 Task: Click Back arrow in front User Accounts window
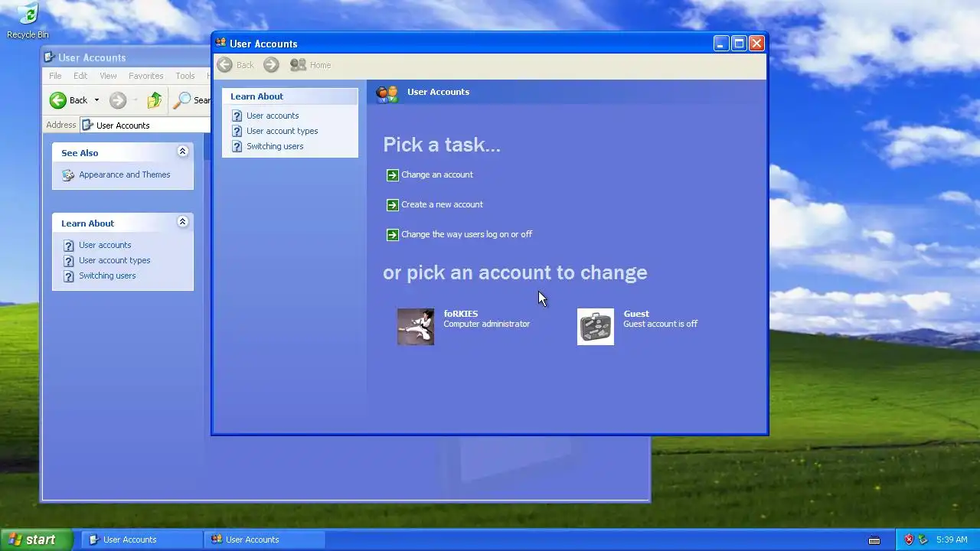click(x=224, y=65)
